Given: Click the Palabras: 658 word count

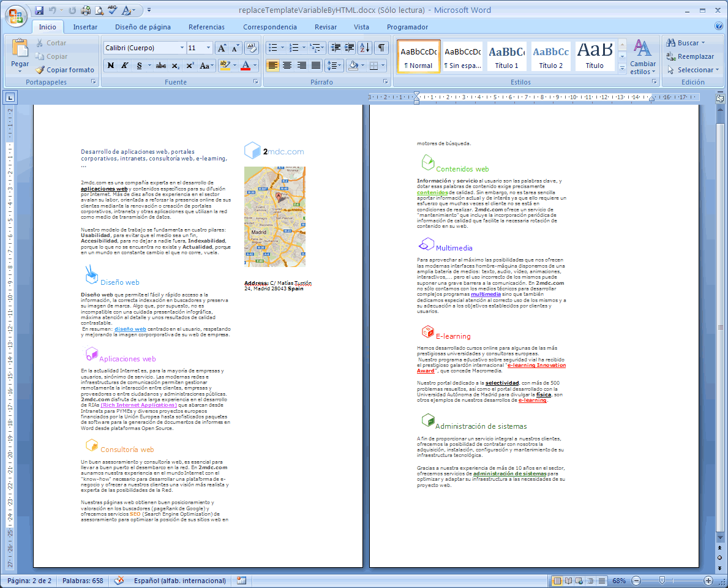Looking at the screenshot, I should click(x=83, y=581).
